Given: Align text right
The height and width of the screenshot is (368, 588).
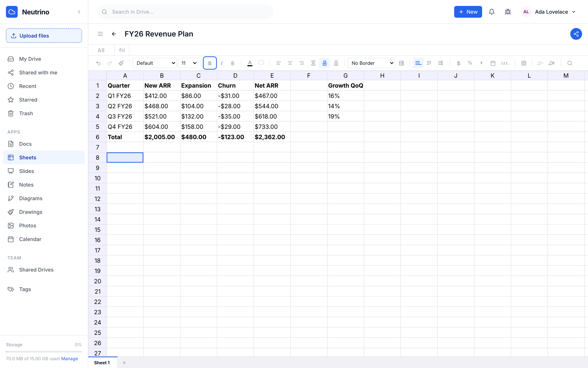Looking at the screenshot, I should coord(301,63).
